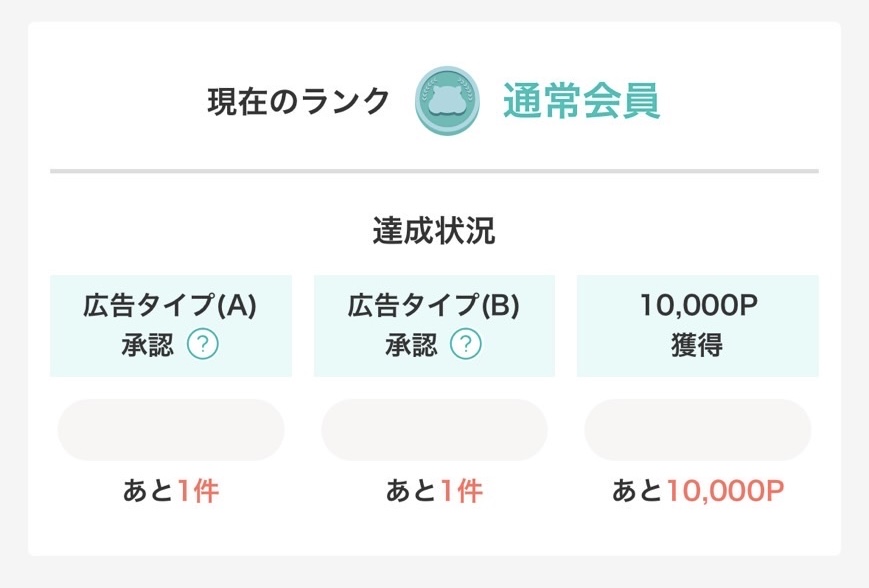Open help icon for 広告タイプ(B) 承認
Viewport: 869px width, 588px height.
[466, 344]
